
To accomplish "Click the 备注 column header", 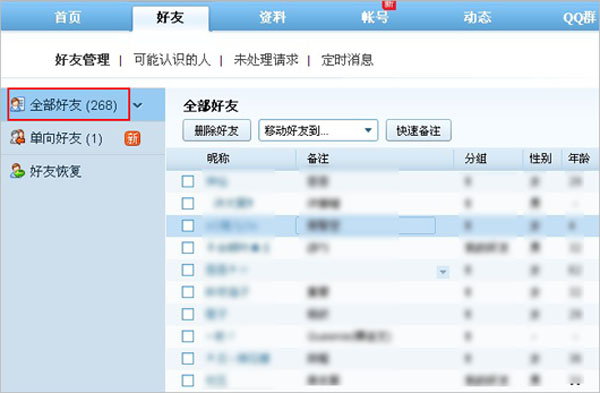I will (318, 158).
